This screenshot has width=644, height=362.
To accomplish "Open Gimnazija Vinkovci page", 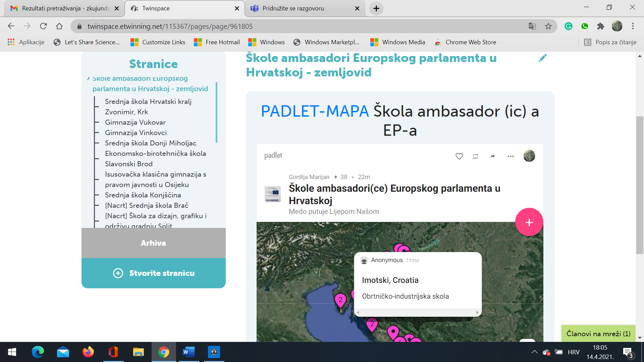I will (x=136, y=133).
